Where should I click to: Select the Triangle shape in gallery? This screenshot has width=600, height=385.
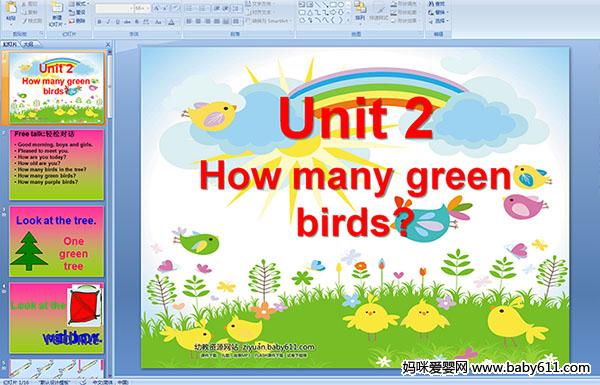pyautogui.click(x=310, y=13)
